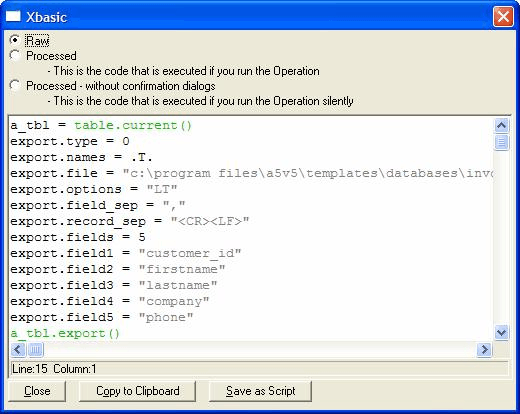Screen dimensions: 520x414
Task: Click the horizontal scrollbar left arrow
Action: pos(18,350)
